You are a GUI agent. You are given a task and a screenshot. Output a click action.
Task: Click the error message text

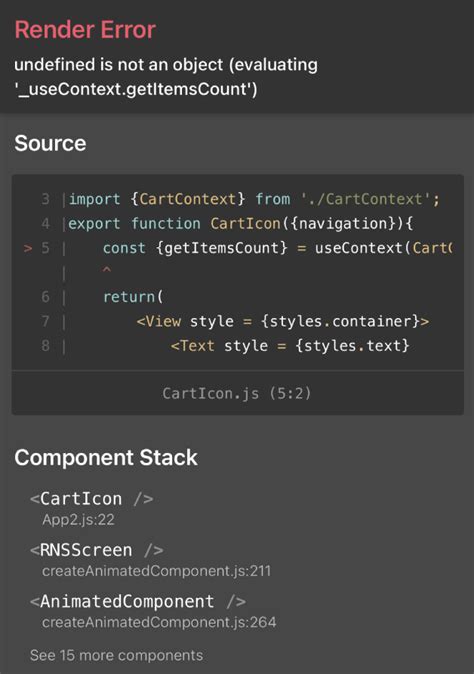point(166,77)
